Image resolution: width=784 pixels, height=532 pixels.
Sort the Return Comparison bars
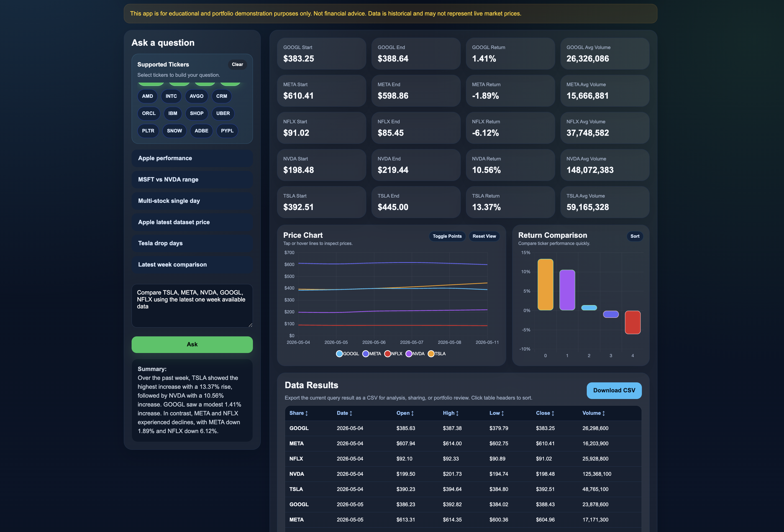pos(635,236)
